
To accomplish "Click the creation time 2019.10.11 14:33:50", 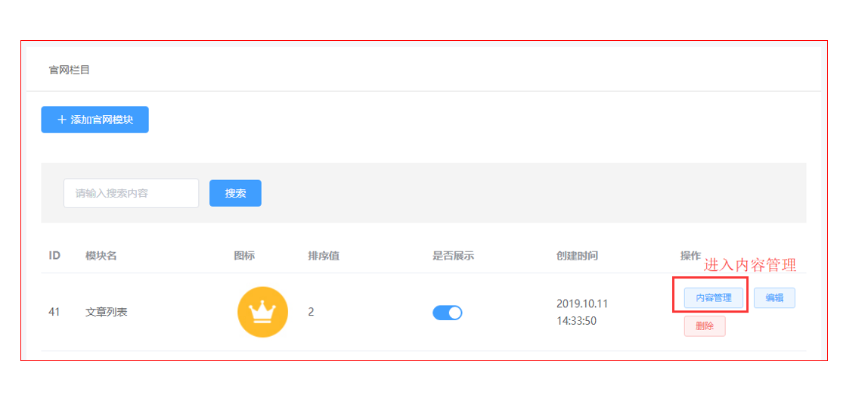I will [581, 313].
